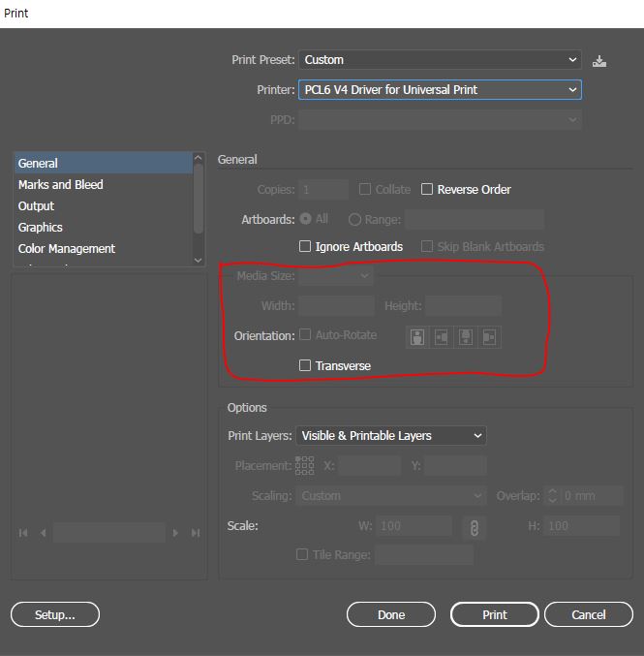Switch to Graphics category

[x=104, y=227]
